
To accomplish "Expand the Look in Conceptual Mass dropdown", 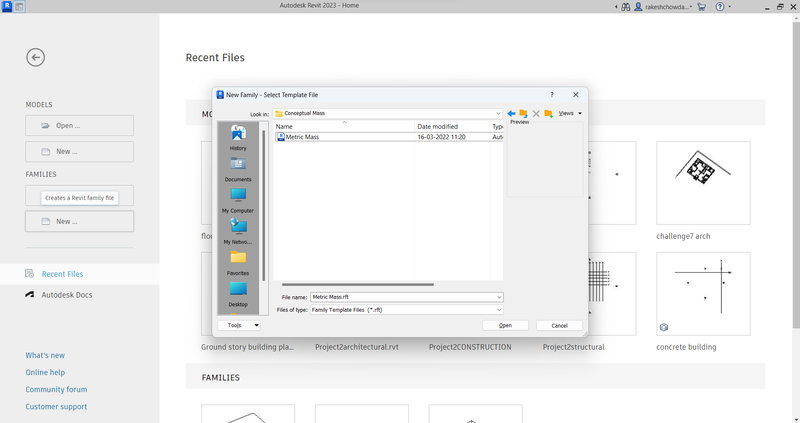I will click(498, 113).
